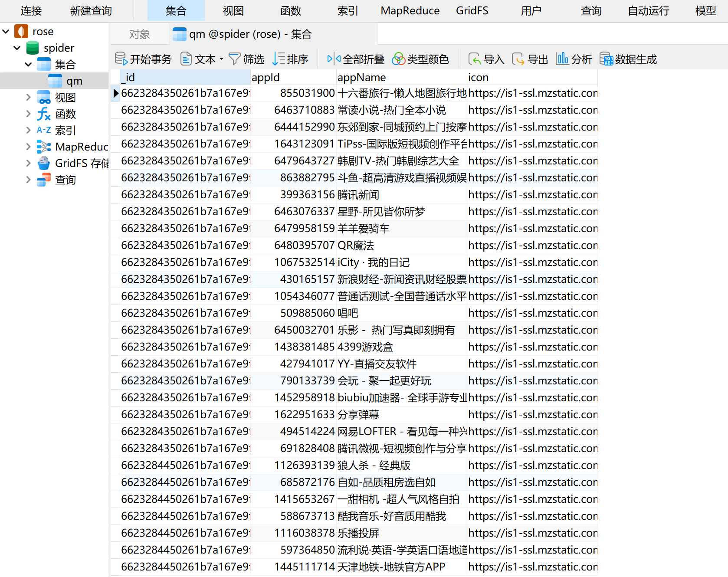Collapse the 集合 collections node
The image size is (728, 577).
click(28, 64)
